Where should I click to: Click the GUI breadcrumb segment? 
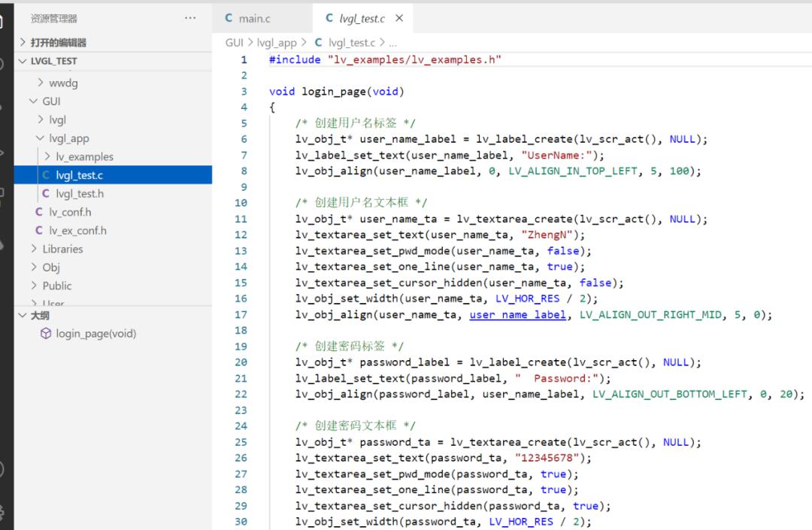(x=234, y=42)
